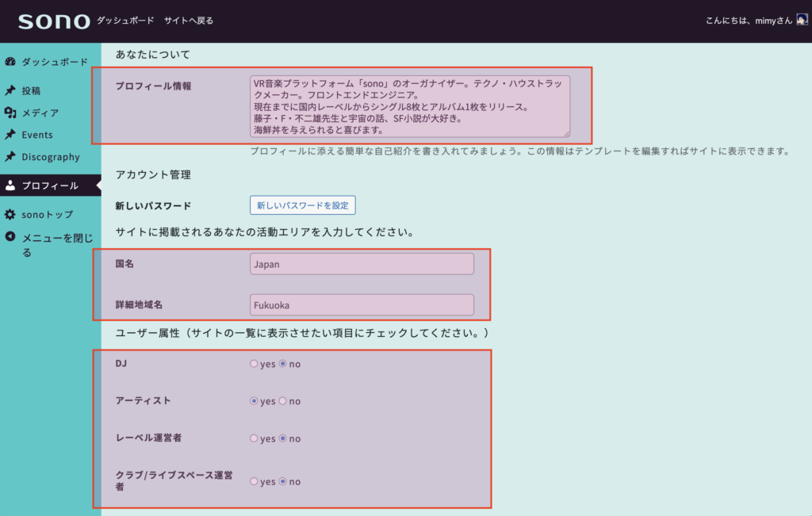Click the collapse arrow icon for メニューを閉じる
The height and width of the screenshot is (516, 812).
click(10, 237)
